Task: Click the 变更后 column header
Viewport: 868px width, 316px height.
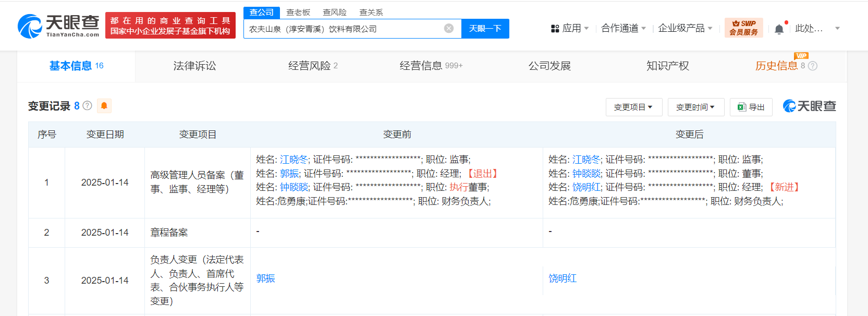Action: pyautogui.click(x=690, y=135)
